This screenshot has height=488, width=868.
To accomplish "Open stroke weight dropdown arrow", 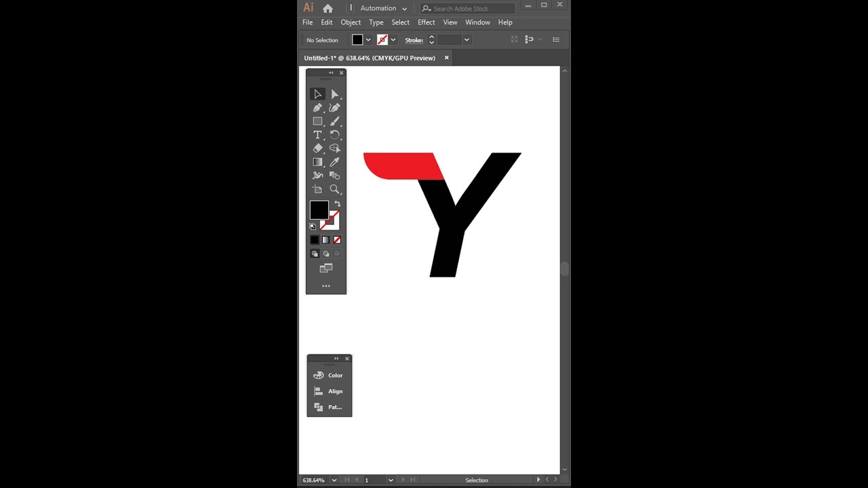I will pos(467,40).
